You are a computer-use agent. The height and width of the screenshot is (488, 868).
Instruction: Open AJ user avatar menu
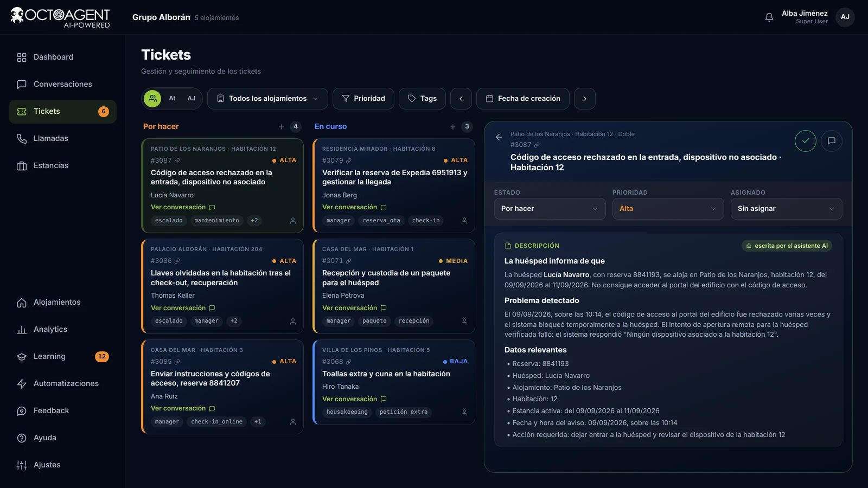(x=845, y=17)
